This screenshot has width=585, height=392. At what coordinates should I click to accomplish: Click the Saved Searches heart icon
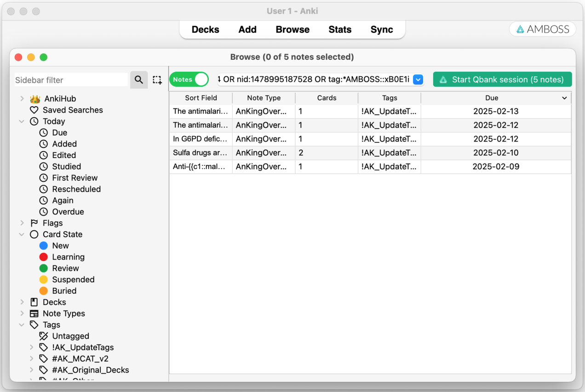point(34,110)
